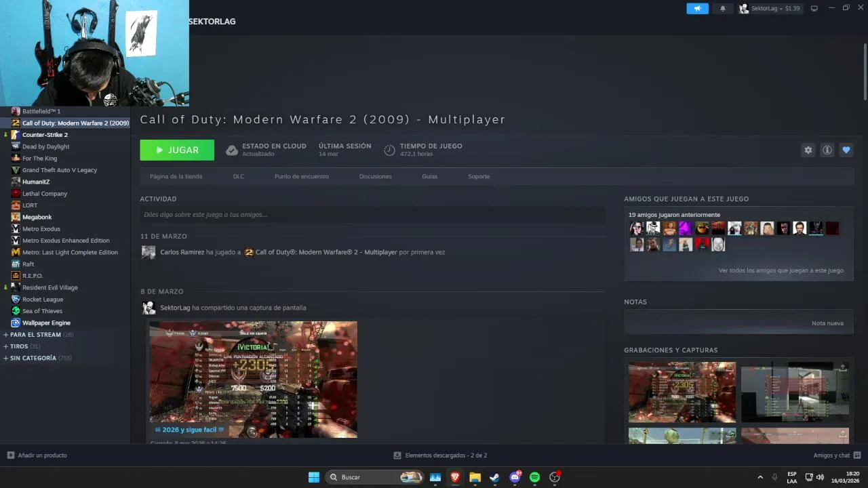868x488 pixels.
Task: Click the TIEMPO DE JUEGO clock icon
Action: (389, 150)
